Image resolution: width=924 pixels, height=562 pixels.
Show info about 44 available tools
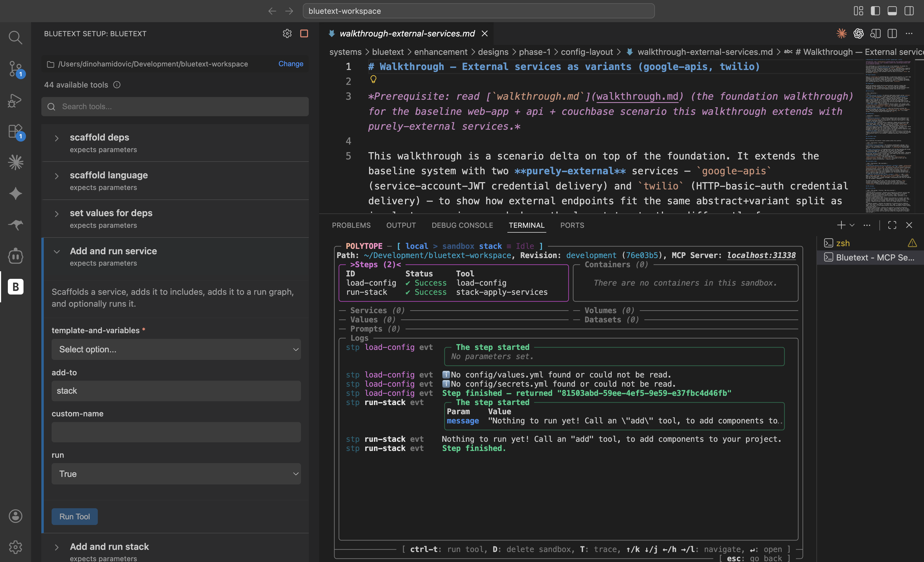point(117,85)
